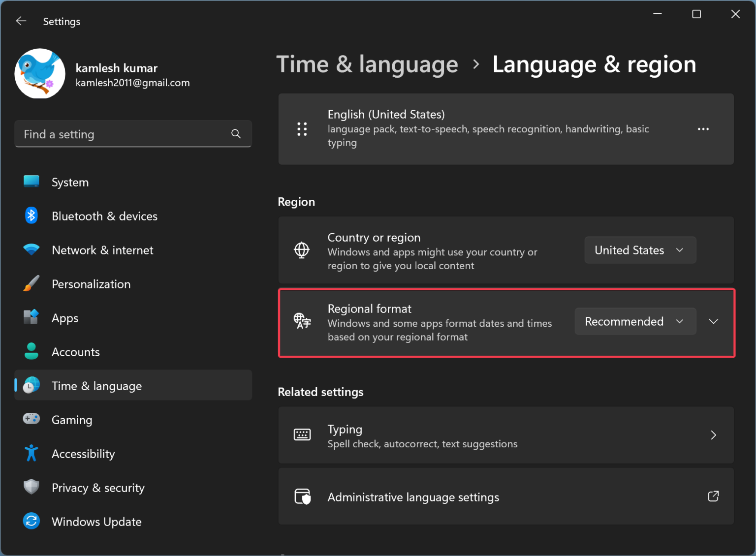This screenshot has height=556, width=756.
Task: Click the Accounts person icon
Action: coord(31,351)
